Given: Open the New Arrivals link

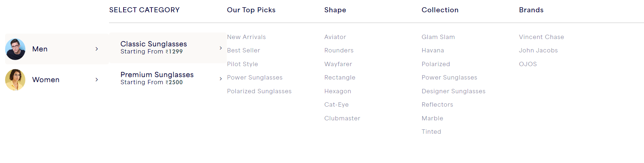Looking at the screenshot, I should click(x=246, y=37).
